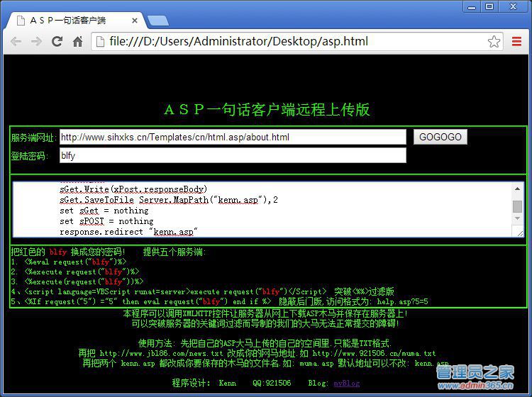
Task: Maximize the browser window
Action: (489, 6)
